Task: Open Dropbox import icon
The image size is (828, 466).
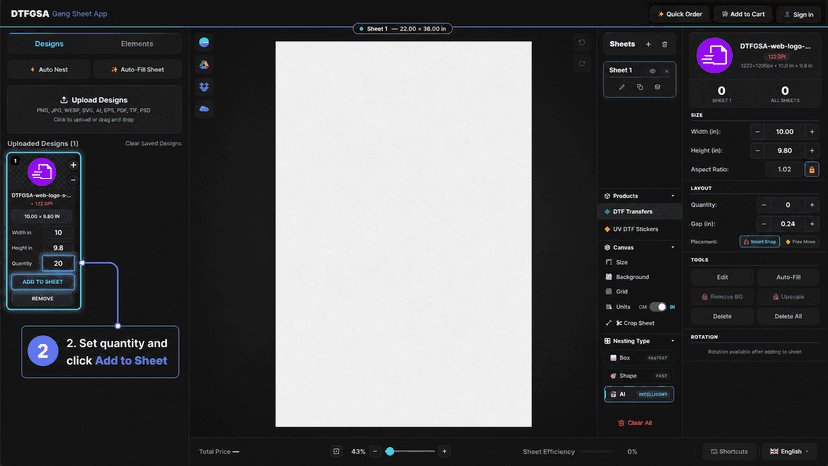Action: 204,87
